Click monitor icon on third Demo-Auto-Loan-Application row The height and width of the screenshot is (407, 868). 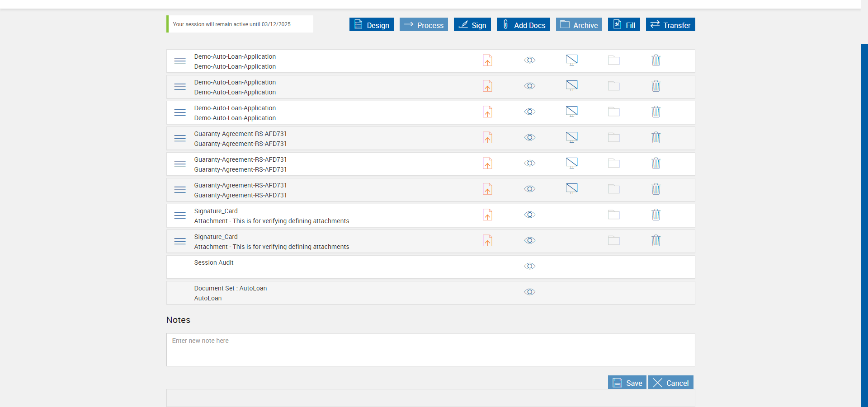(x=572, y=112)
